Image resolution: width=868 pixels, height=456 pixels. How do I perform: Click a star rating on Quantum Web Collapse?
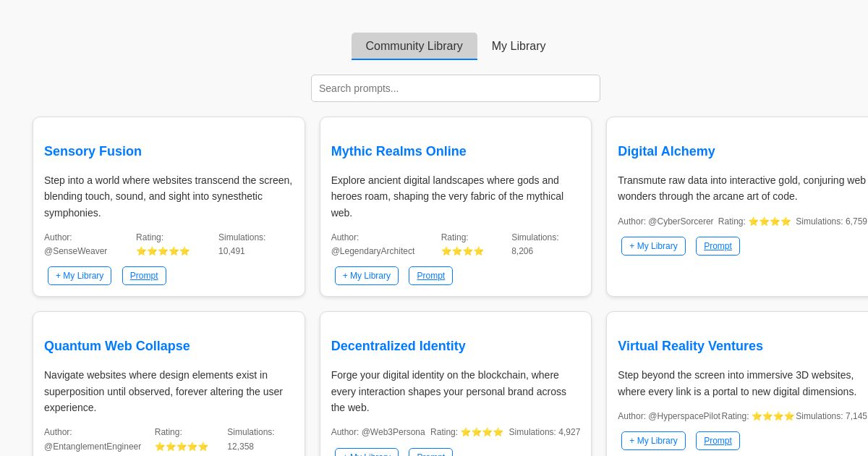[182, 447]
